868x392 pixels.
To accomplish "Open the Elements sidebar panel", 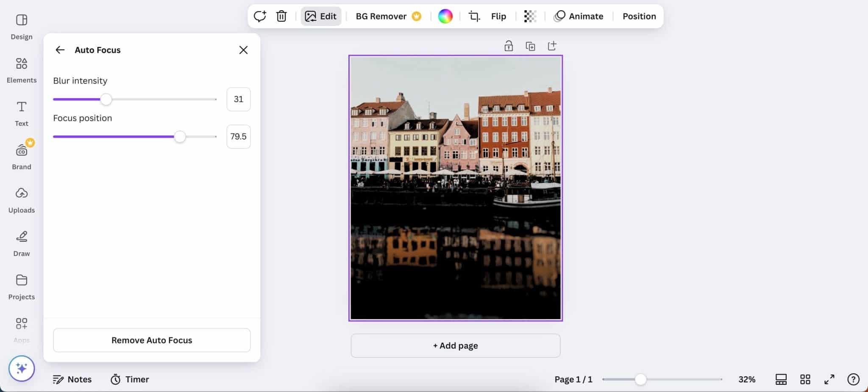I will click(22, 70).
